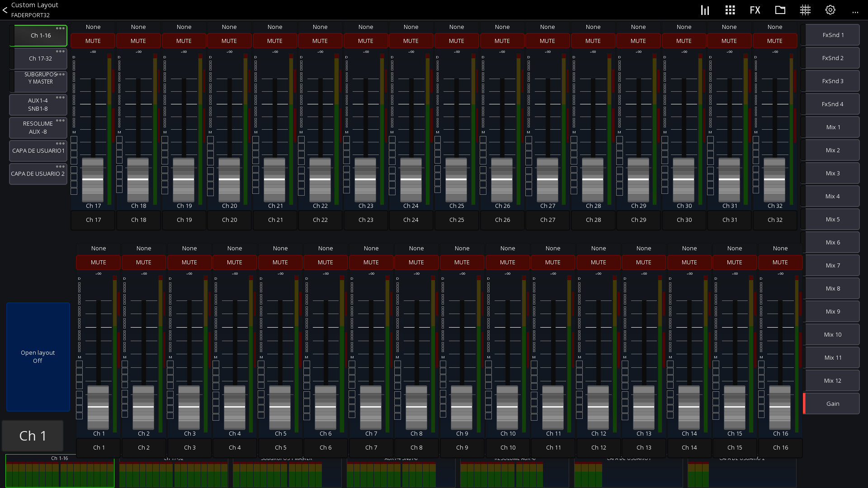Toggle Open layout Off button
868x488 pixels.
[x=38, y=357]
